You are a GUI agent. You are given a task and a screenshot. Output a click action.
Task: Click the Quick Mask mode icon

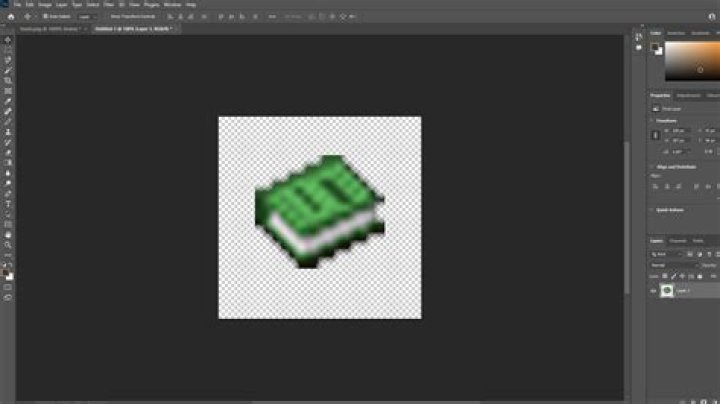point(8,287)
